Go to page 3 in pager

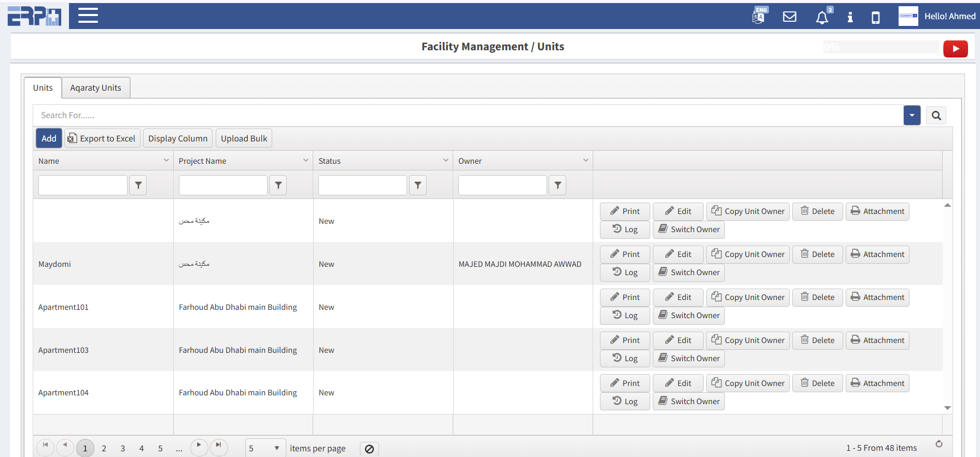point(123,448)
